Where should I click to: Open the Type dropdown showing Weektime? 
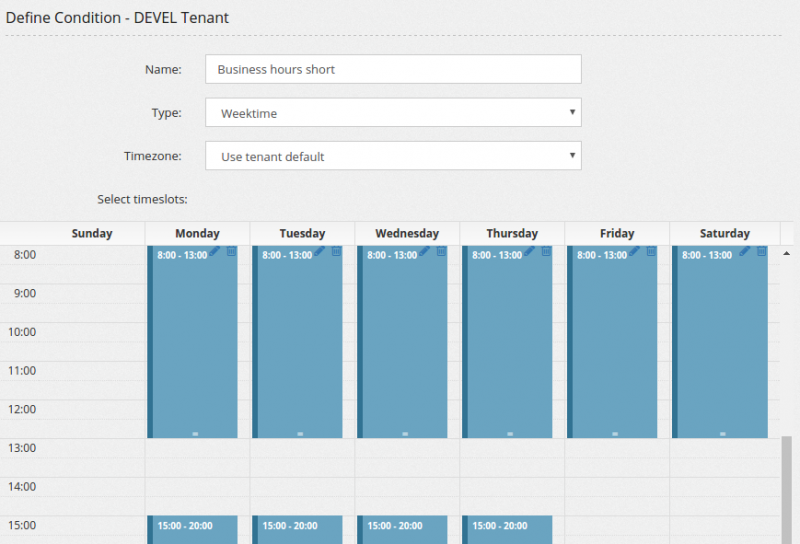point(393,113)
